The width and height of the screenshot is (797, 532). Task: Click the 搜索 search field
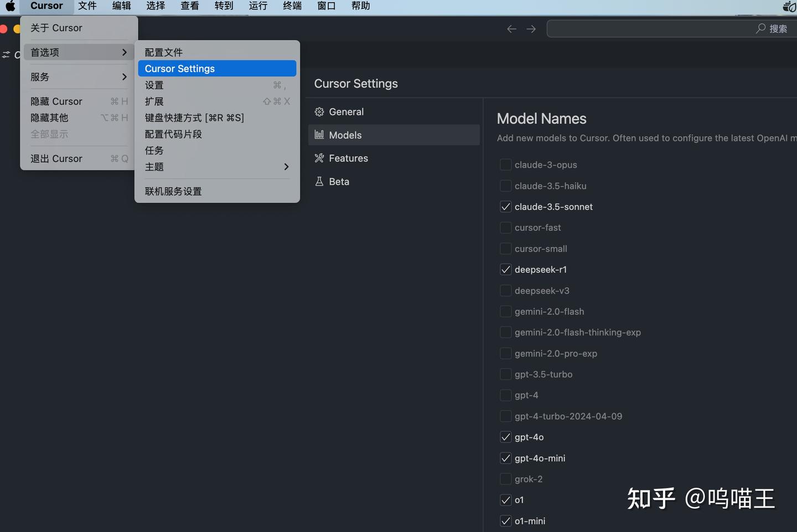671,29
